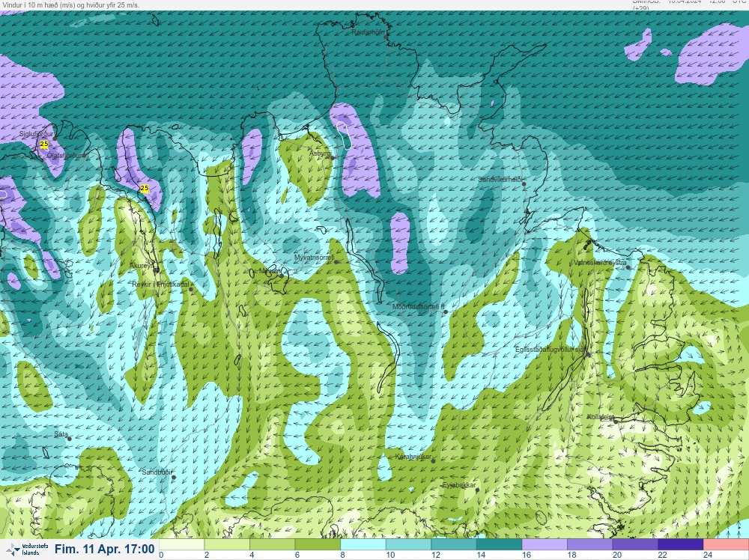Click the Kárahnjúkar station label
This screenshot has width=749, height=560.
click(x=413, y=457)
